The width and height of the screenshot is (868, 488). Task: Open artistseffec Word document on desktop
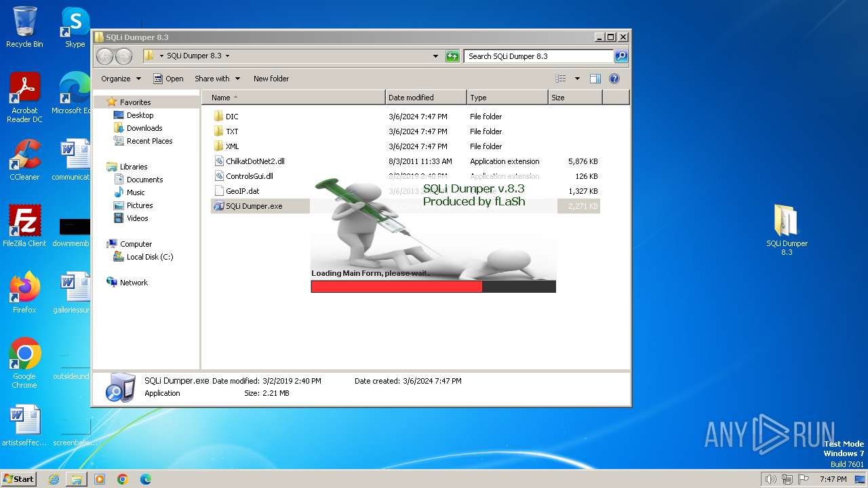pos(24,426)
